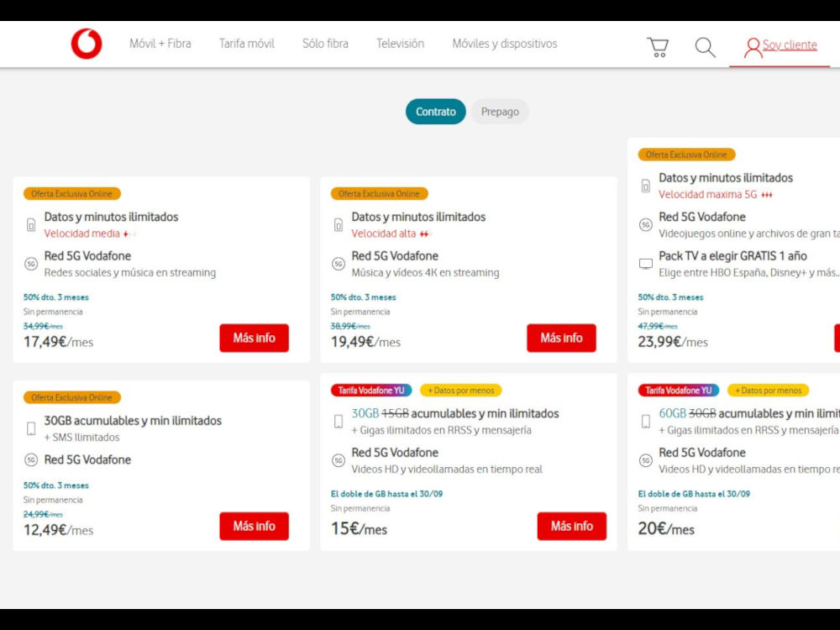Click Tarifa Vodafone YU badge on 20€ card
The height and width of the screenshot is (630, 840).
click(678, 391)
